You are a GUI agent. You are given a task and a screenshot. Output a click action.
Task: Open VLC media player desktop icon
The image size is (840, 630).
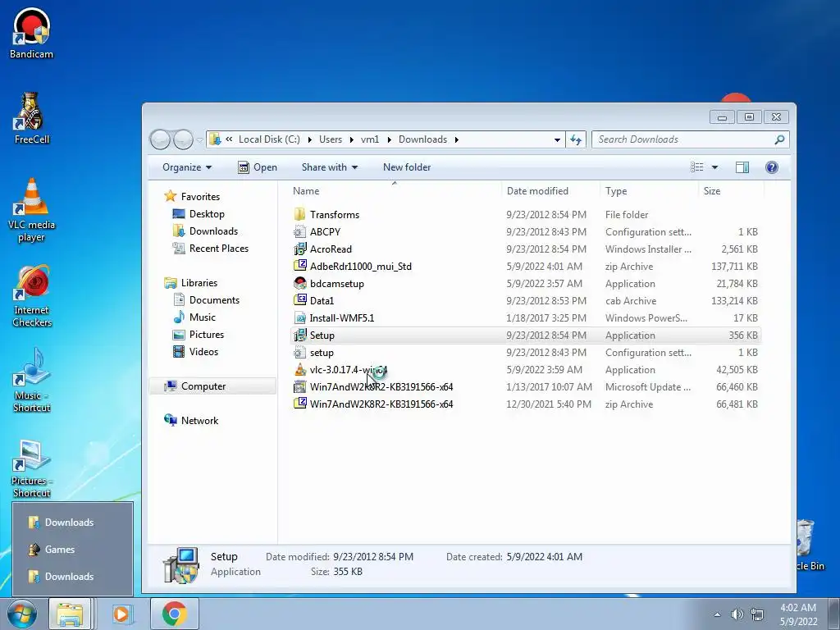click(32, 210)
